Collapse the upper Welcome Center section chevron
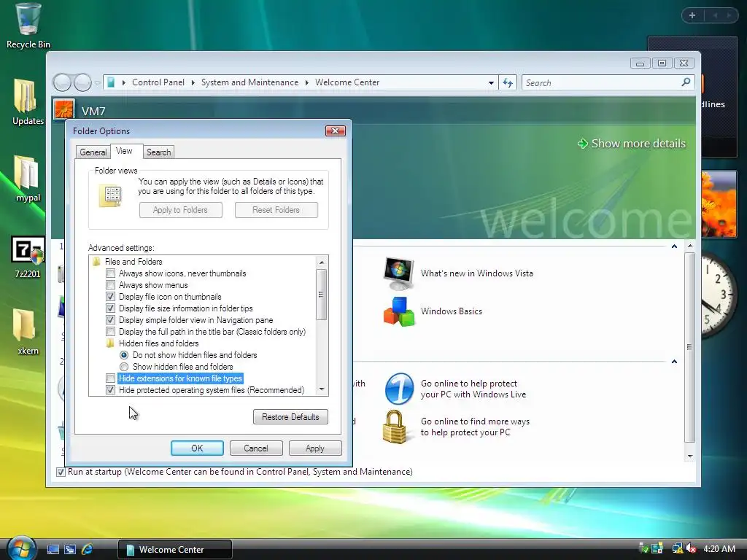Screen dimensions: 747x560 click(x=674, y=246)
